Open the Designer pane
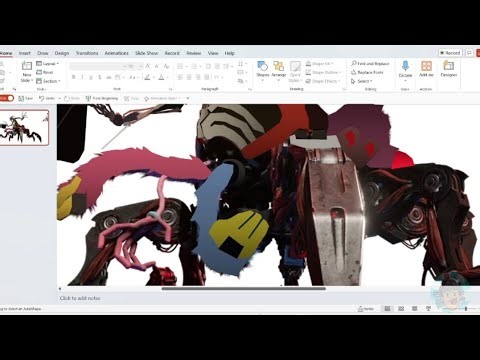 [449, 69]
